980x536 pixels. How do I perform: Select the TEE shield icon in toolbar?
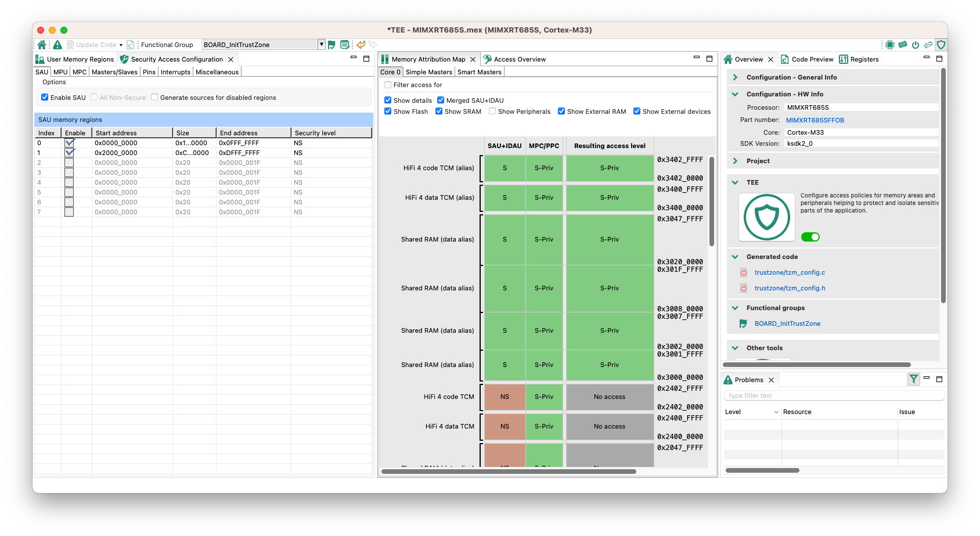coord(941,45)
